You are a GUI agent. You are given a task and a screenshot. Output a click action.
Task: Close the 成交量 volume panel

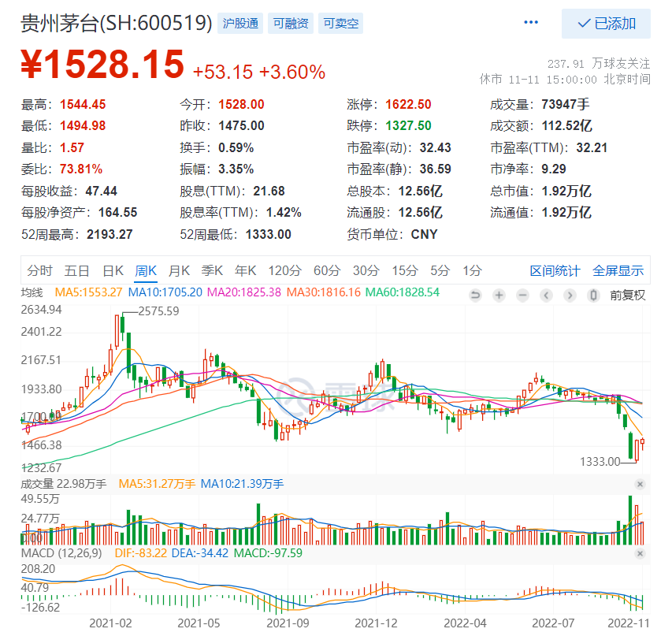(x=640, y=484)
